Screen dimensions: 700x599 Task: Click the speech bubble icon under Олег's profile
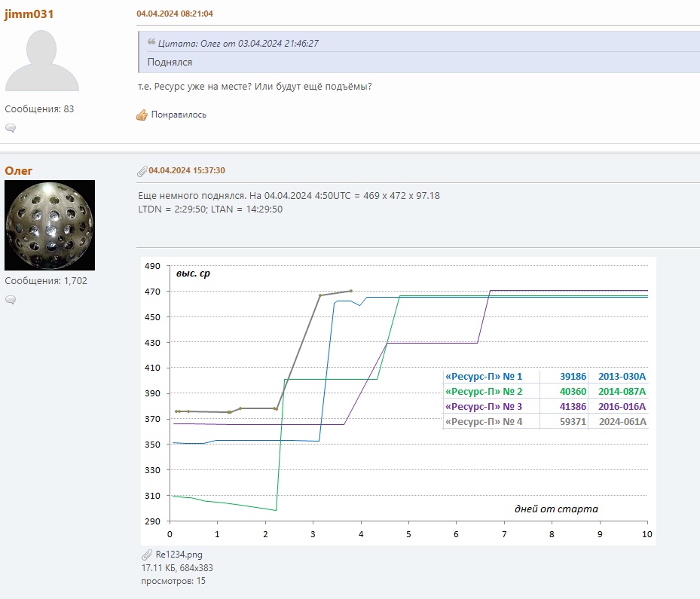11,300
